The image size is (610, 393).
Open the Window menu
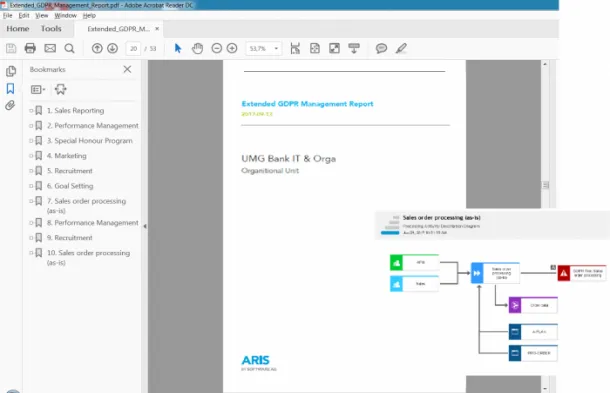pyautogui.click(x=65, y=16)
